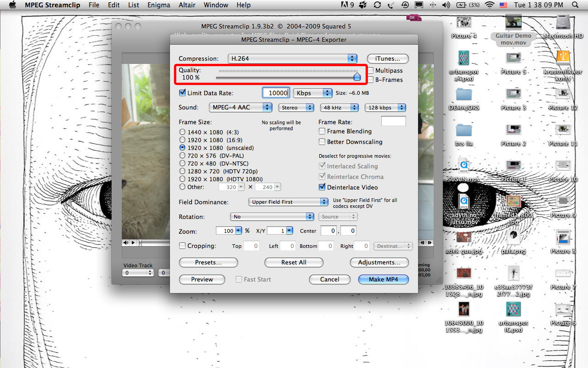The height and width of the screenshot is (368, 588).
Task: Open the Enigma menu
Action: (159, 5)
